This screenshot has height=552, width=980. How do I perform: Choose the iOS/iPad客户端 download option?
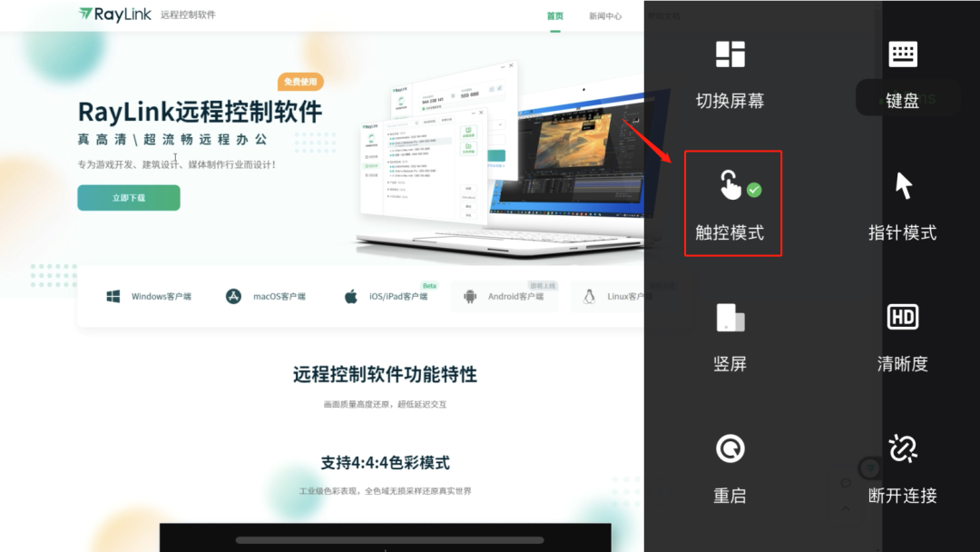pyautogui.click(x=387, y=296)
